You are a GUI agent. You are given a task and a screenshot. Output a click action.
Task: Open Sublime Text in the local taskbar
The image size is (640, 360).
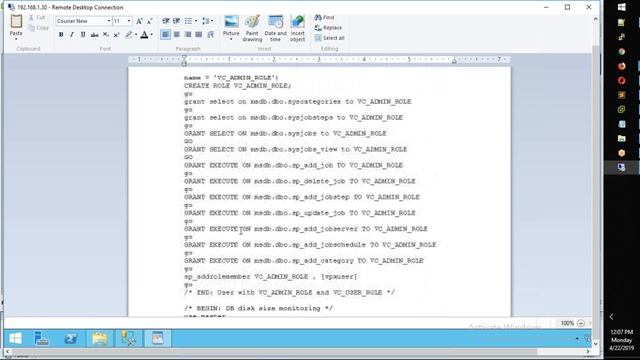click(x=622, y=95)
